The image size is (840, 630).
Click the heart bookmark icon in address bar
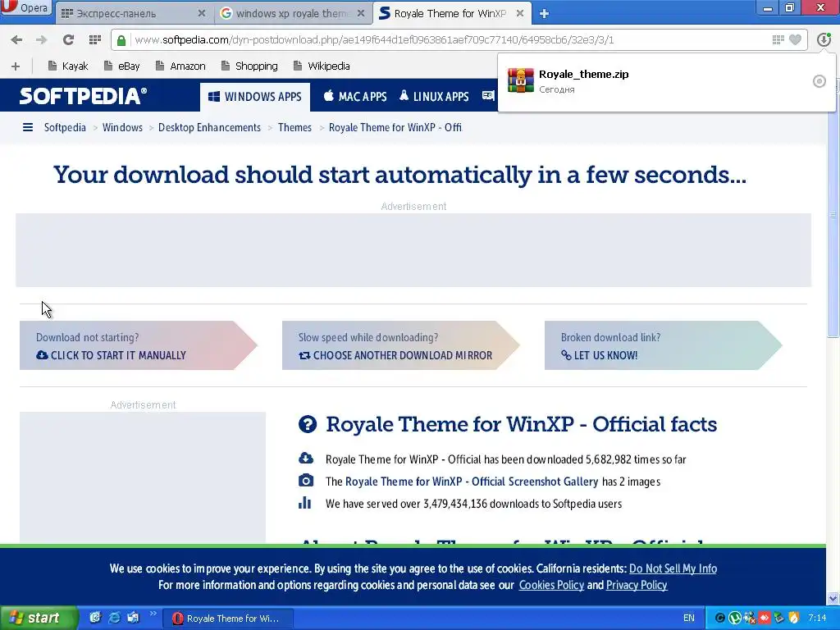pyautogui.click(x=796, y=39)
